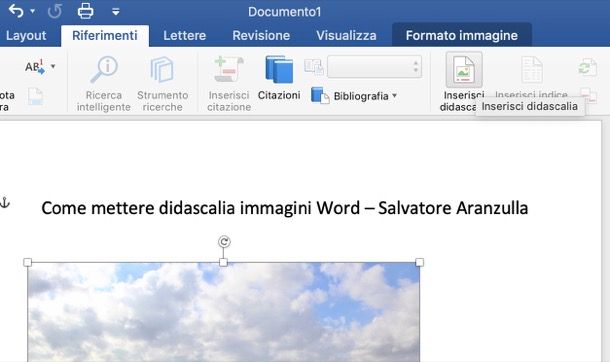This screenshot has width=610, height=362.
Task: Click the show notes page icon
Action: 35,97
